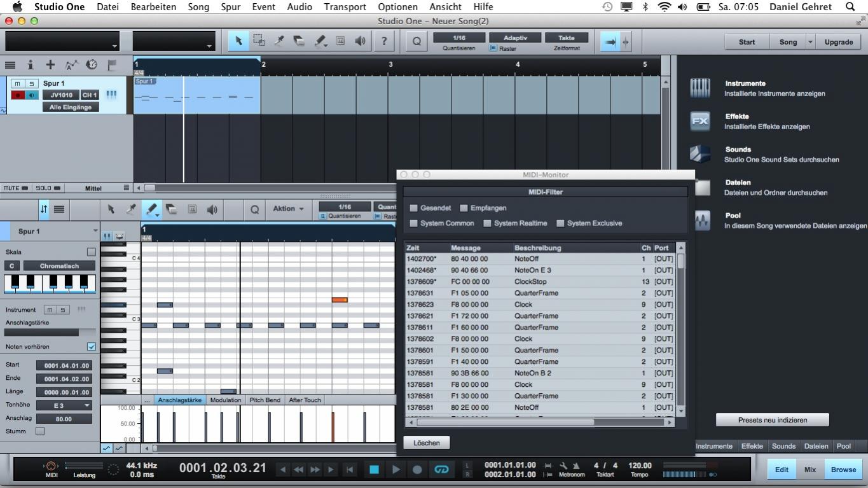The width and height of the screenshot is (868, 488).
Task: Check the Stumm checkbox
Action: tap(40, 431)
